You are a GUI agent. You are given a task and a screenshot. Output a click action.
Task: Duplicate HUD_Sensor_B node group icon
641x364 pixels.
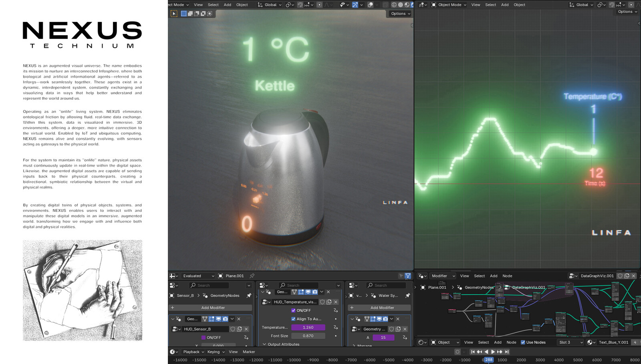[x=240, y=329]
